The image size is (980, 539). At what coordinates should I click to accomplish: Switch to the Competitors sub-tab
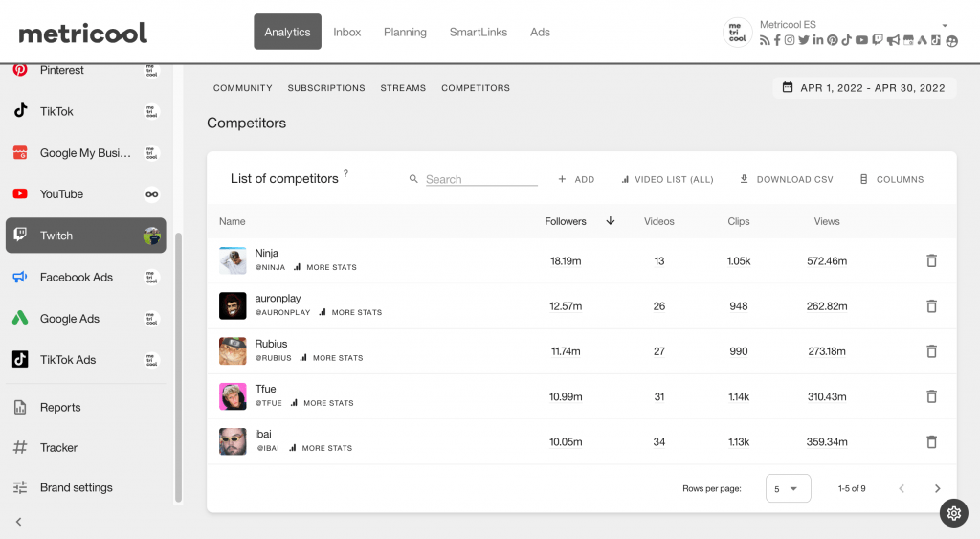(476, 88)
